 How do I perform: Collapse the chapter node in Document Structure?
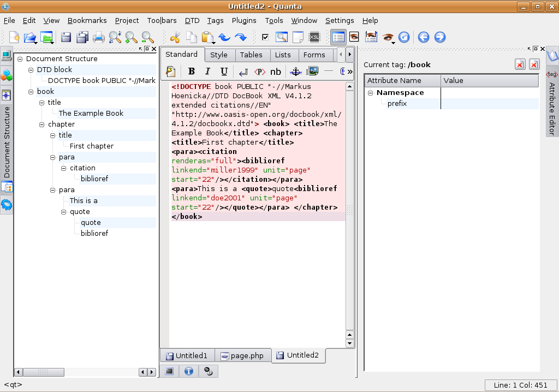point(42,124)
